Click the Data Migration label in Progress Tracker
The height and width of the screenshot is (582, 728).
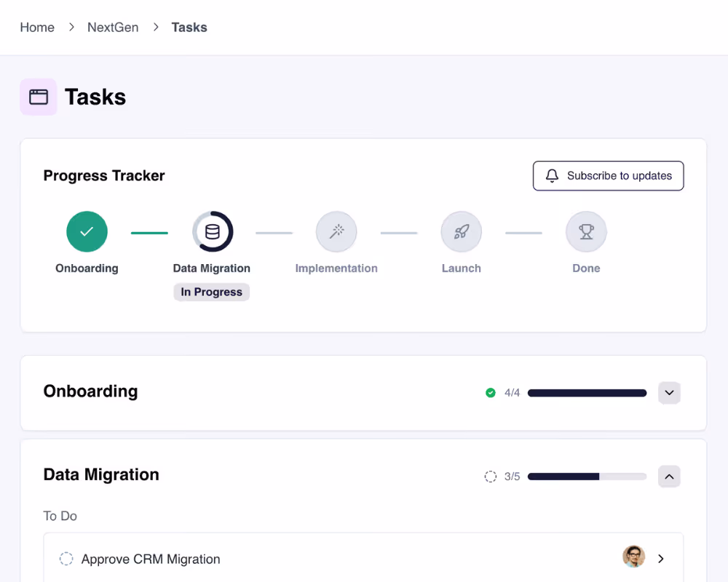tap(212, 268)
